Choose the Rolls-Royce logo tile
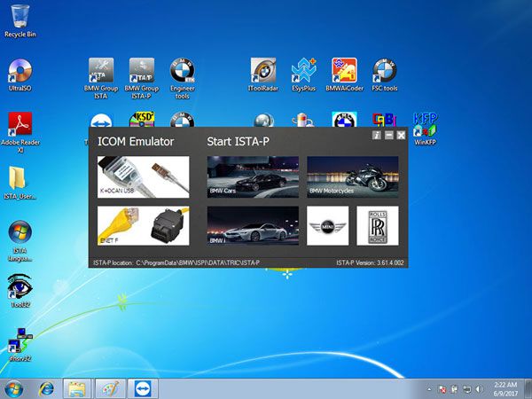Viewport: 532px width, 399px height. tap(378, 225)
